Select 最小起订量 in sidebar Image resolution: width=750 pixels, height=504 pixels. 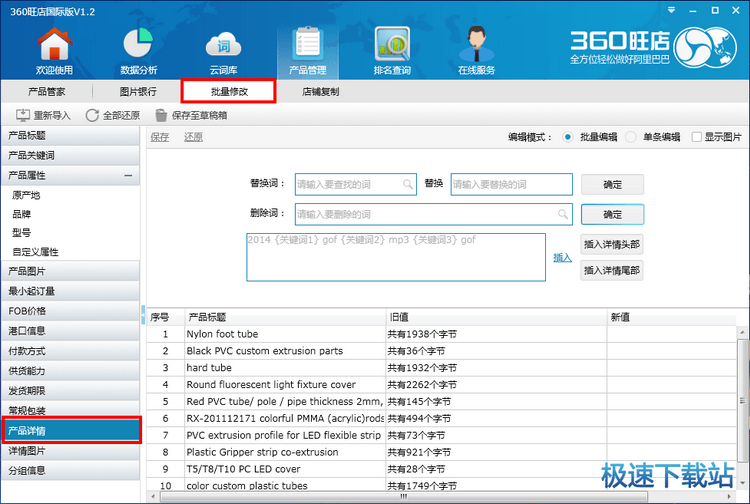71,291
